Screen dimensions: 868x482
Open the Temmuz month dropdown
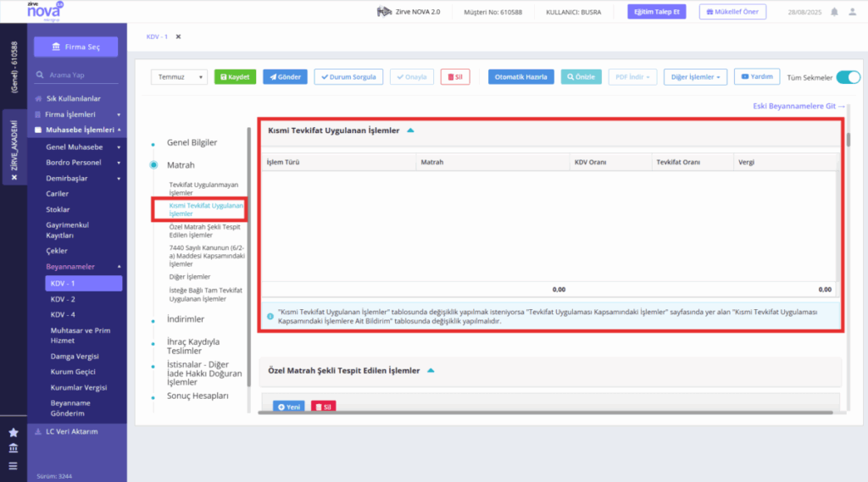tap(179, 77)
